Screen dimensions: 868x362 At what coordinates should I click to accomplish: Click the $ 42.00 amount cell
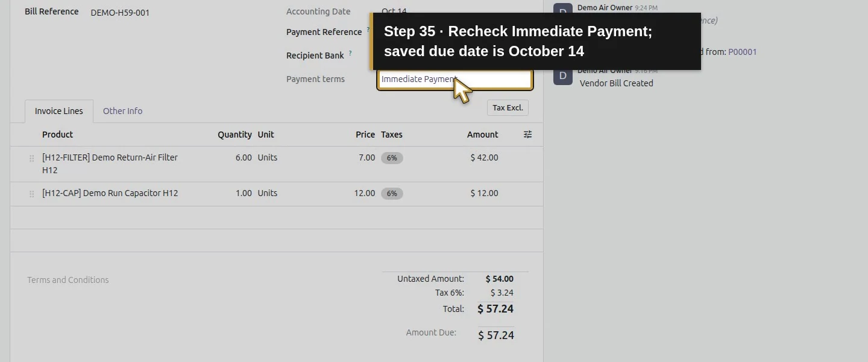[484, 157]
